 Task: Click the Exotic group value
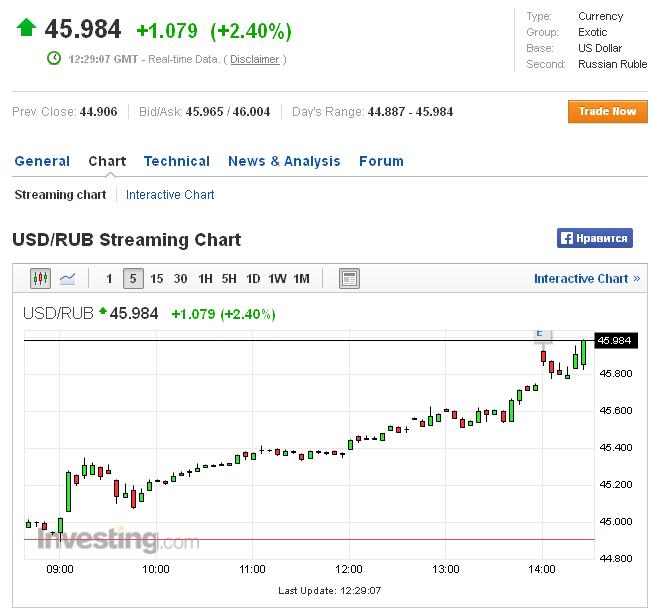[593, 32]
